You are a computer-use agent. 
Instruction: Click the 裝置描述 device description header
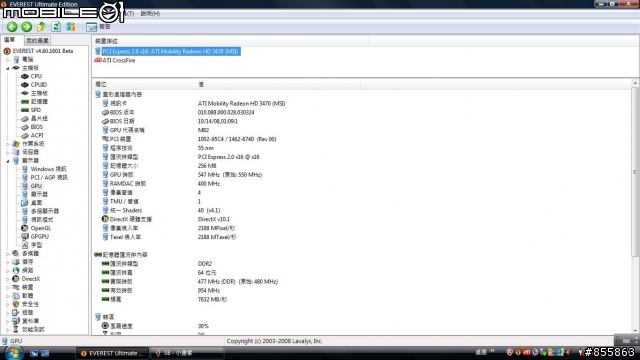[230, 41]
